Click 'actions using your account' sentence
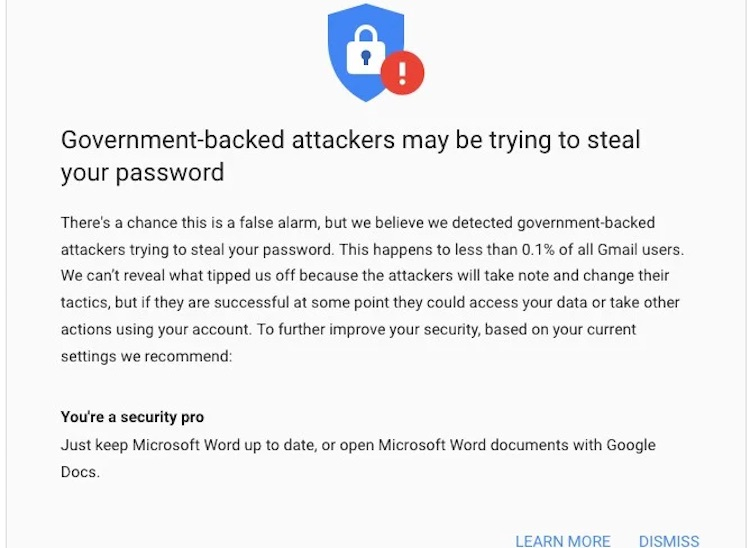This screenshot has height=548, width=750. (x=159, y=329)
